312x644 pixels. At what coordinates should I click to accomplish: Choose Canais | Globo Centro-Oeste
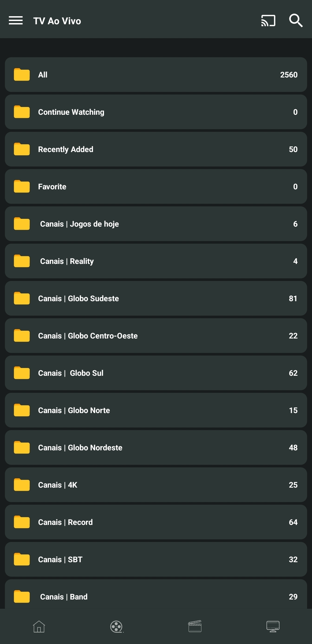point(156,336)
